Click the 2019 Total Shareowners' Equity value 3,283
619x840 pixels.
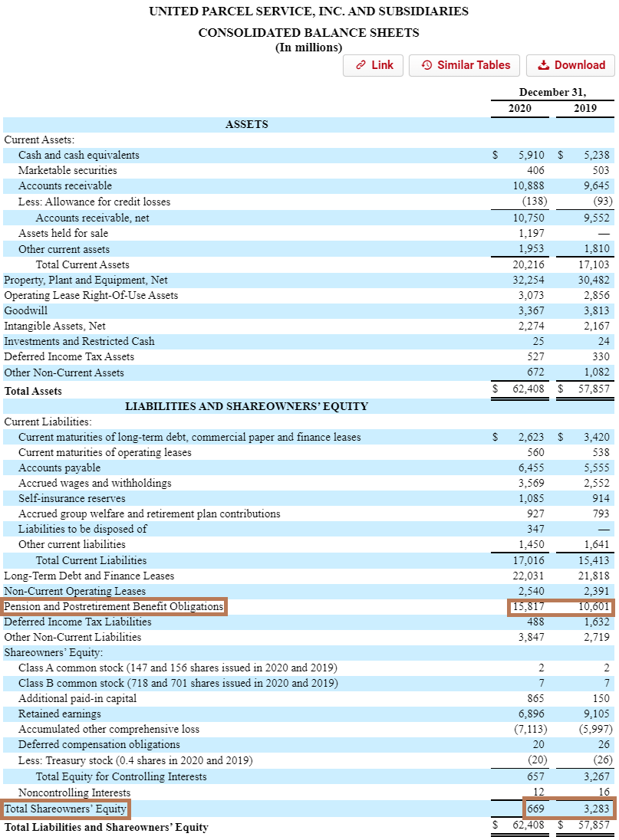point(596,808)
